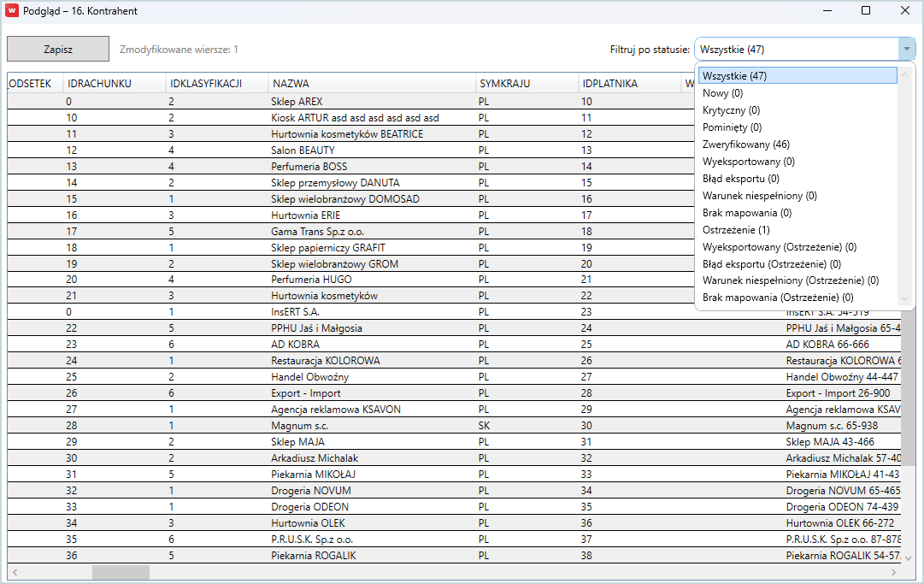Click the application icon in title bar
924x584 pixels.
(x=12, y=11)
